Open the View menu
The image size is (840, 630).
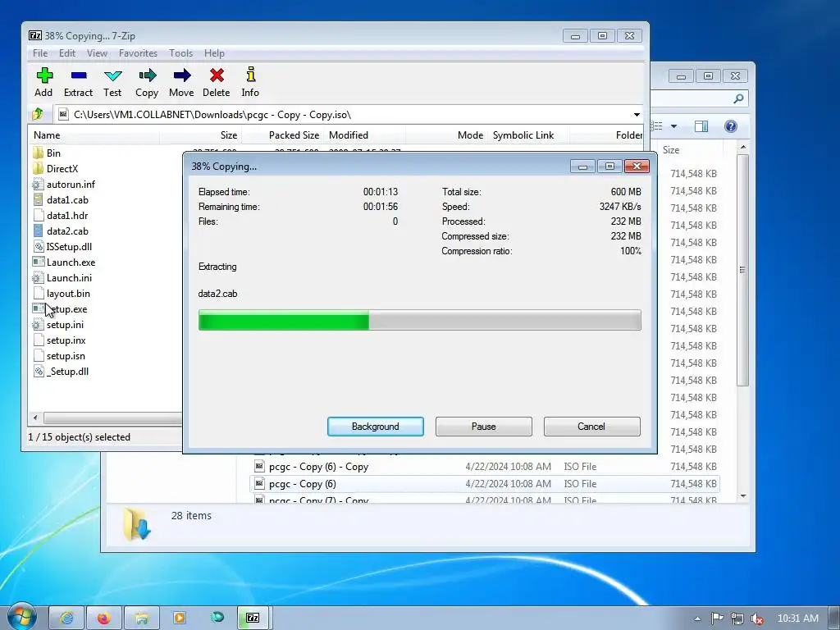tap(97, 53)
